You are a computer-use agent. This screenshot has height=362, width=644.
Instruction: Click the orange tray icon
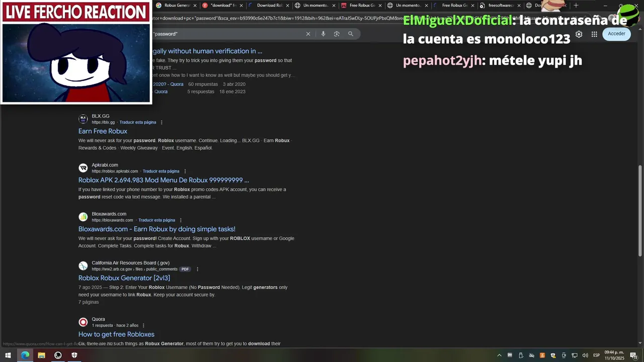click(542, 355)
